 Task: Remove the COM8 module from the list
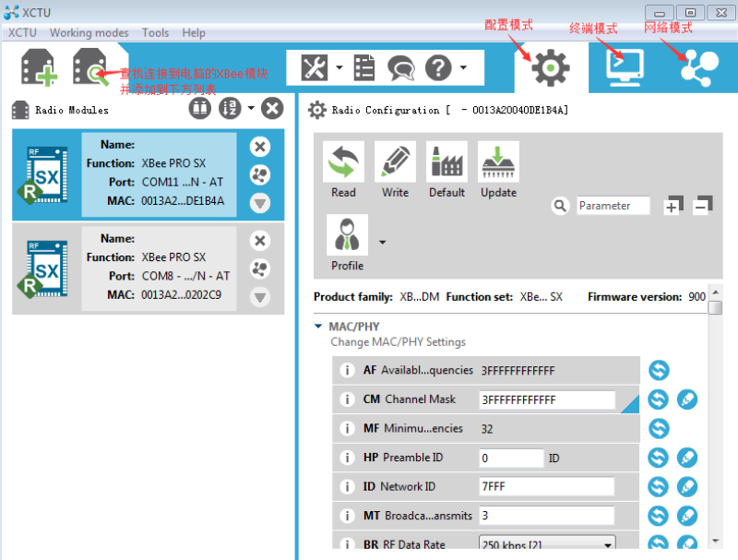pyautogui.click(x=260, y=241)
